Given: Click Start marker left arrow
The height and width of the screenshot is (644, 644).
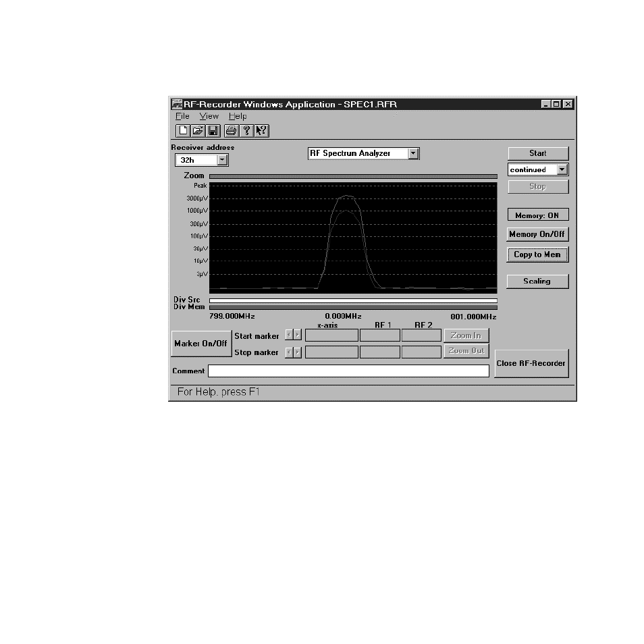Looking at the screenshot, I should [289, 335].
